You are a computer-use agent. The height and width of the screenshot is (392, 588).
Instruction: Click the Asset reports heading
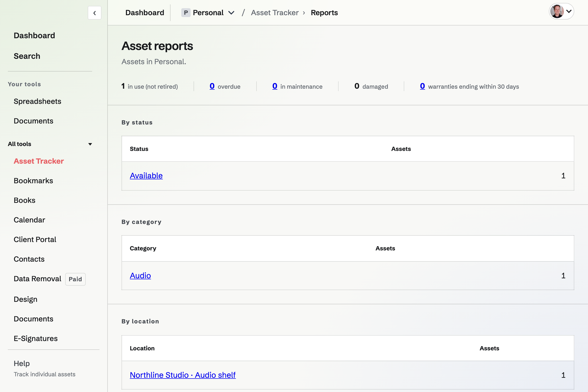pos(157,46)
